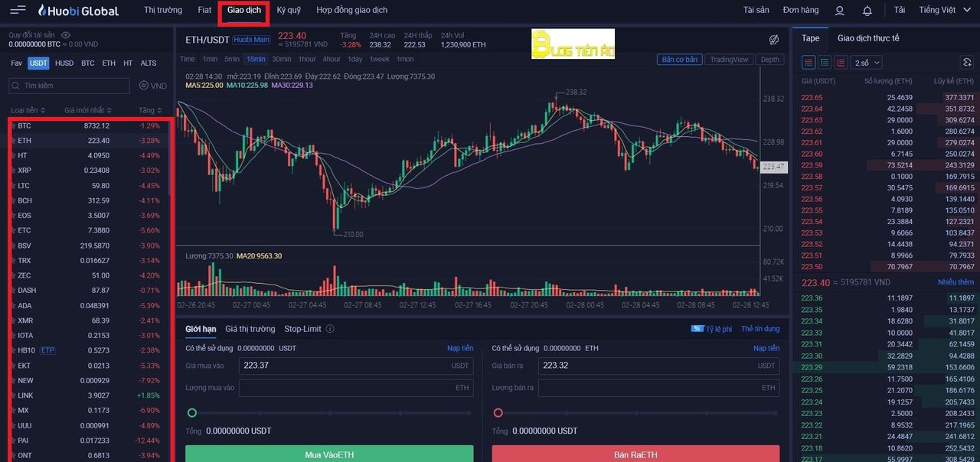Click the Giá mua vào price field
The width and height of the screenshot is (980, 462).
pyautogui.click(x=356, y=366)
